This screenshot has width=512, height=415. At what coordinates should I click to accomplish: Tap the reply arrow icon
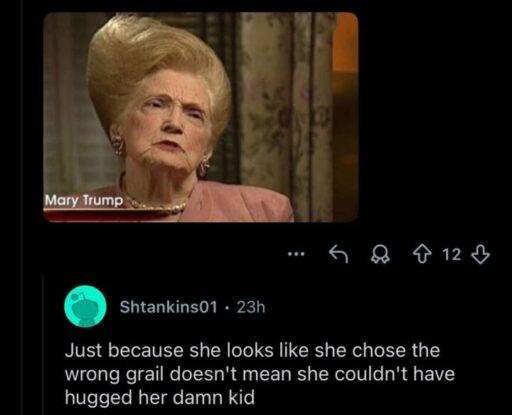point(339,254)
